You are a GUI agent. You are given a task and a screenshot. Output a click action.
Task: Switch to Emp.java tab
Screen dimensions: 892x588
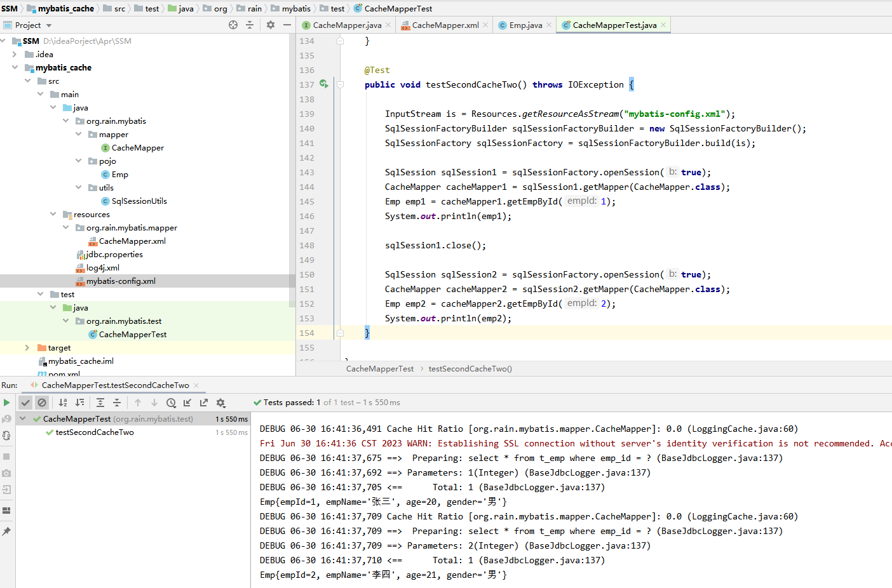click(525, 25)
